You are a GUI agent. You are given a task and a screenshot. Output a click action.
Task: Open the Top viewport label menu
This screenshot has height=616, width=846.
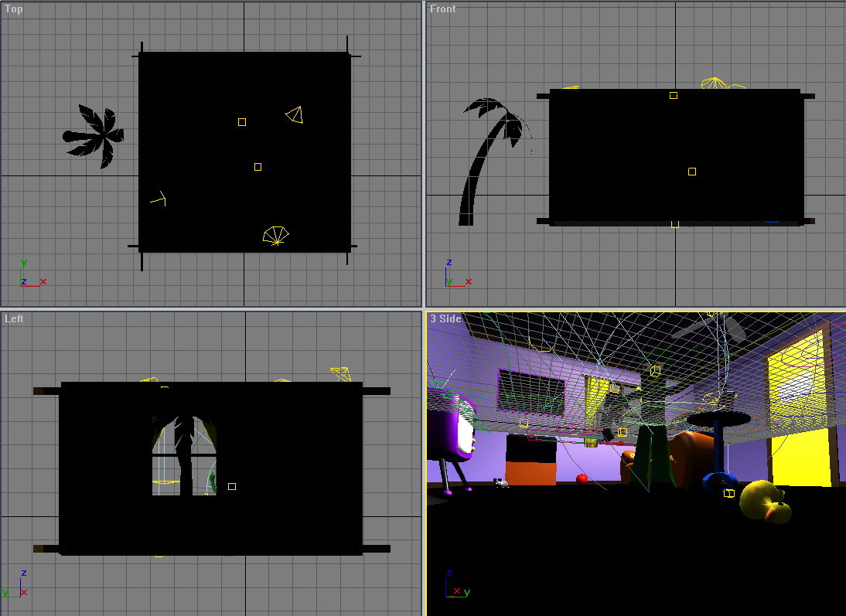coord(14,9)
